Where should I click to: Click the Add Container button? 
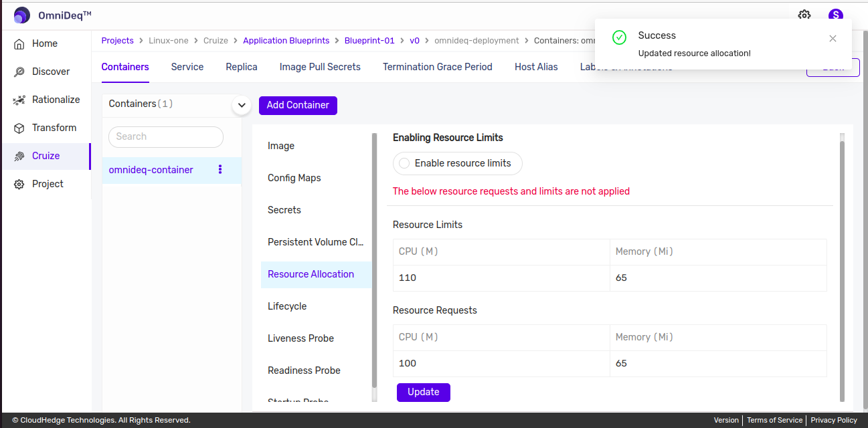click(298, 105)
